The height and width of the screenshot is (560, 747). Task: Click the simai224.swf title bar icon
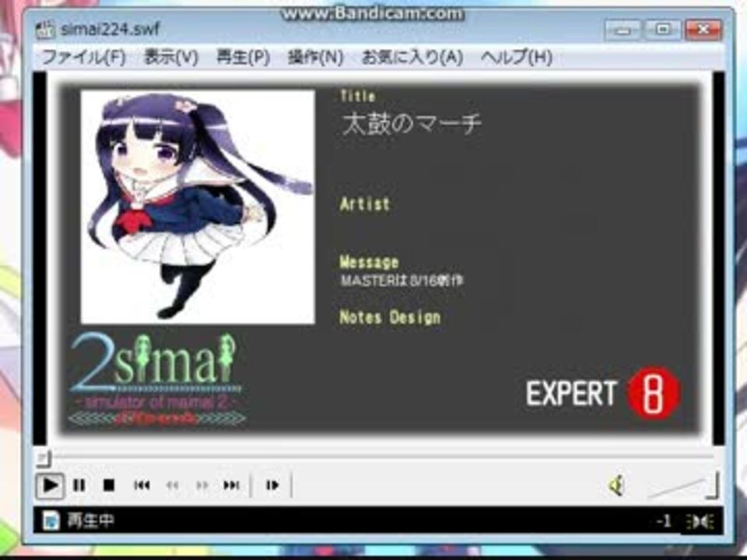[46, 30]
